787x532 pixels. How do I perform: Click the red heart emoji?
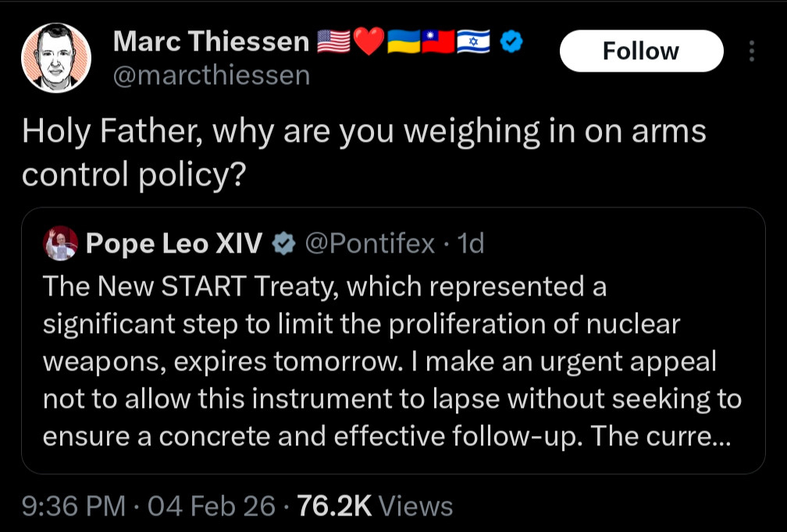pyautogui.click(x=369, y=42)
